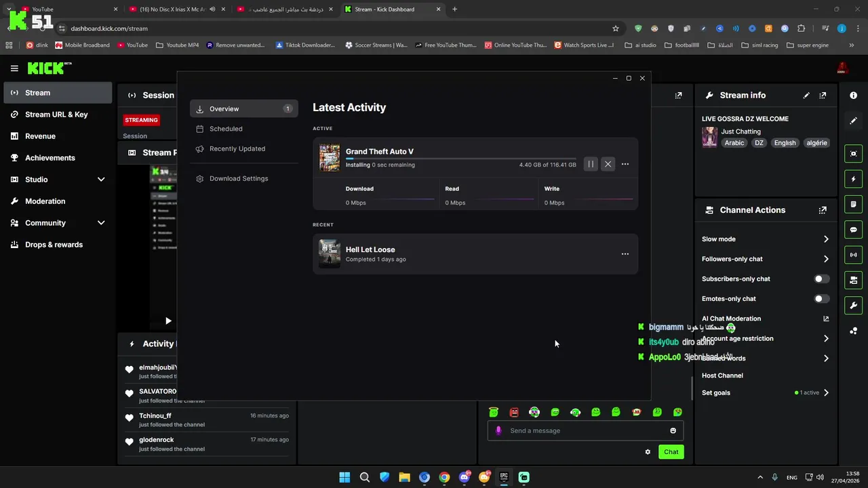Select Overview in the downloads sidebar
Screen dimensions: 868x488
pos(243,108)
